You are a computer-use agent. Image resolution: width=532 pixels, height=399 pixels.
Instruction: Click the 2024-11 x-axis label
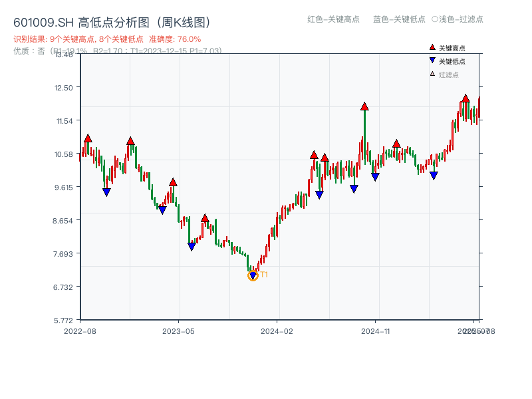[x=375, y=331]
